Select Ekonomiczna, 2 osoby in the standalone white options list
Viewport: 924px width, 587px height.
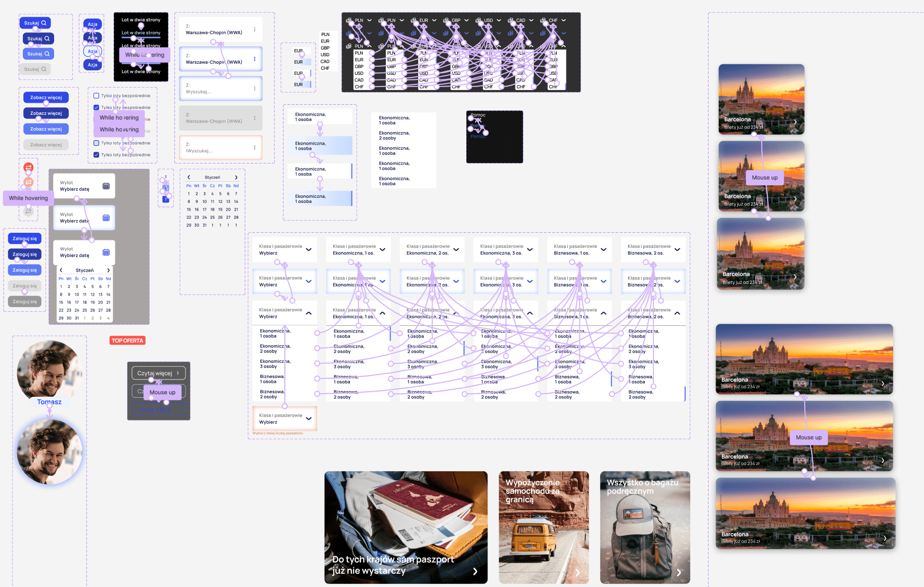coord(404,135)
